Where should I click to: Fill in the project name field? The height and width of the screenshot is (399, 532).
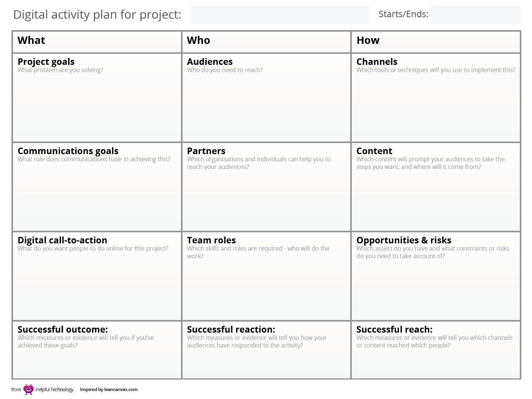[280, 14]
